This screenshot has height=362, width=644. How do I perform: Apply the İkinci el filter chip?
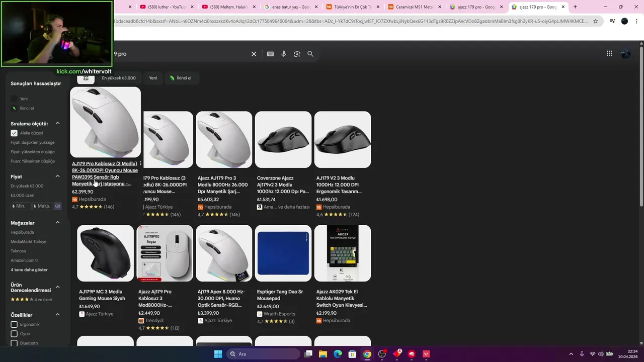181,78
